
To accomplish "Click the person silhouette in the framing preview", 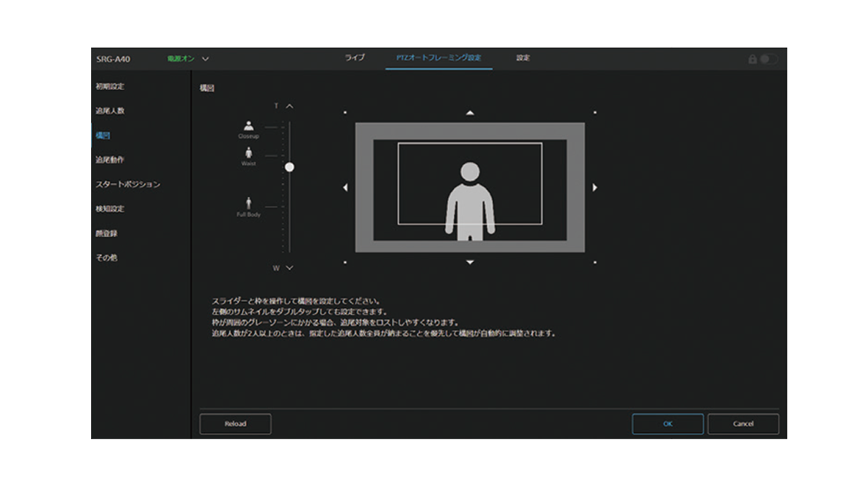I will pyautogui.click(x=470, y=200).
